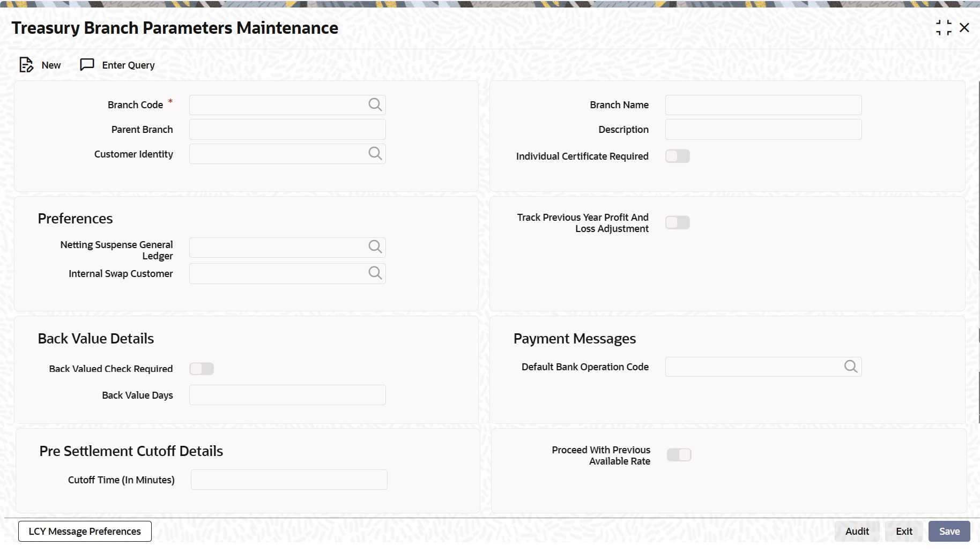The image size is (980, 553).
Task: Enable Back Valued Check Required
Action: (202, 369)
